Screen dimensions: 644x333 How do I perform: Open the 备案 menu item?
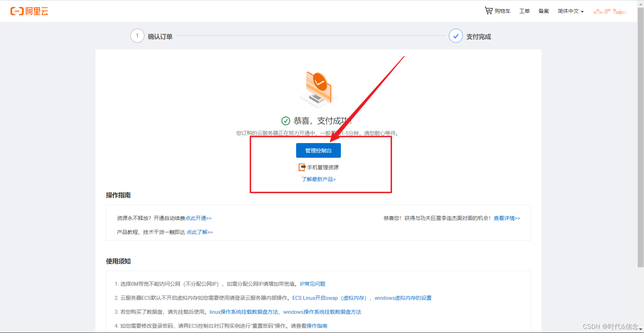544,11
